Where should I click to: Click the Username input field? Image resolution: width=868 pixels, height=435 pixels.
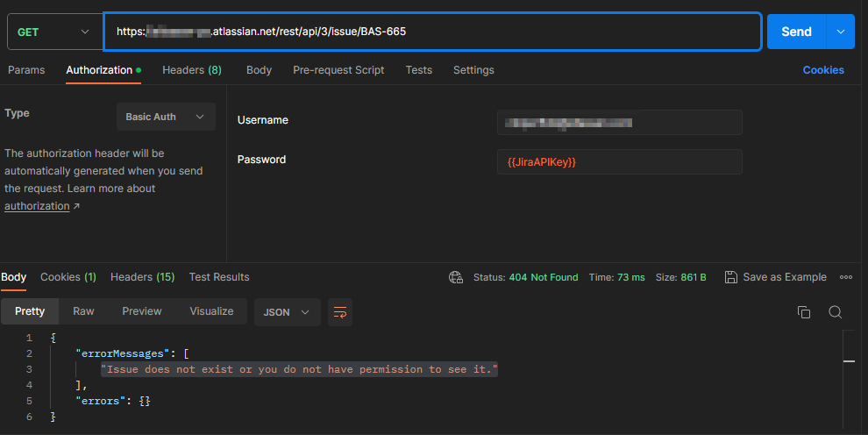pyautogui.click(x=620, y=122)
